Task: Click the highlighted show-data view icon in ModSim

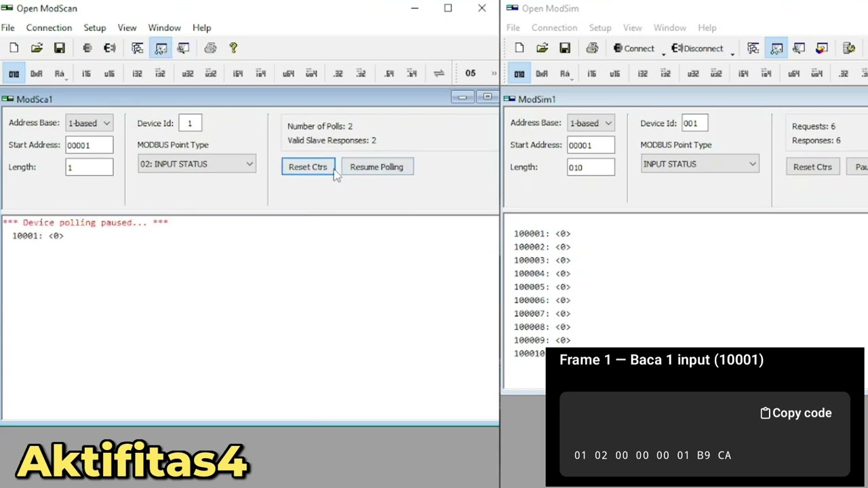Action: [x=776, y=48]
